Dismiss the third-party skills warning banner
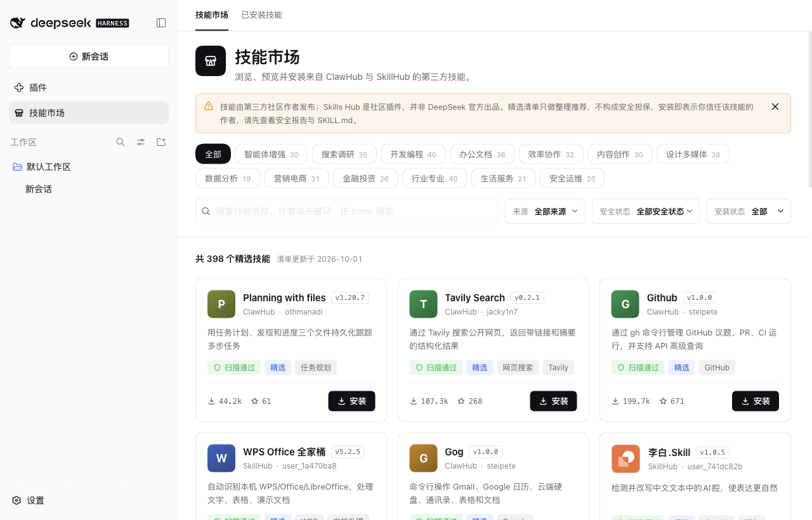812x520 pixels. [775, 107]
